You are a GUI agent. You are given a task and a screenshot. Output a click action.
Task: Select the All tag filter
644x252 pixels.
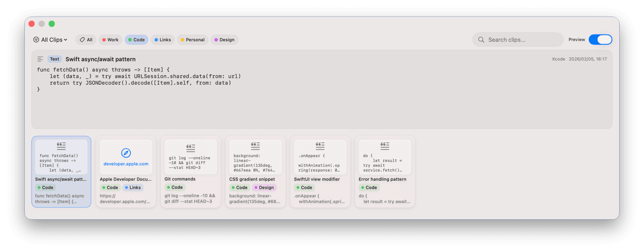click(x=86, y=40)
